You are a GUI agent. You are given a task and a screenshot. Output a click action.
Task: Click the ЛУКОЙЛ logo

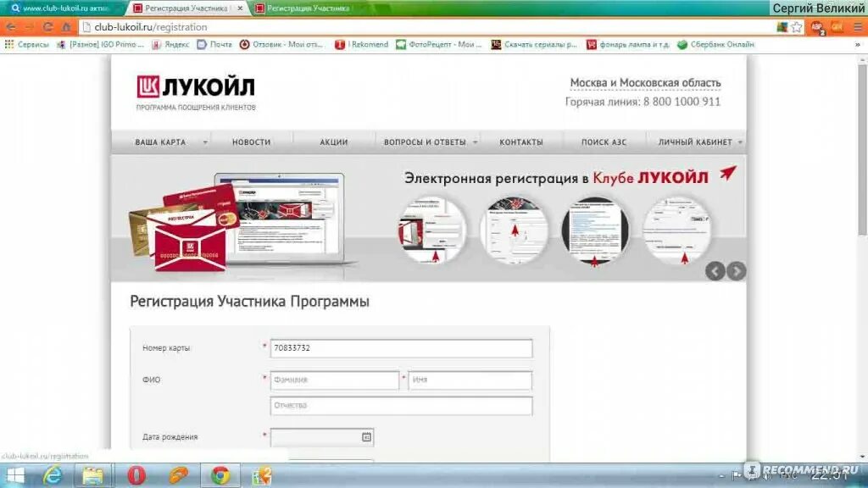tap(196, 87)
